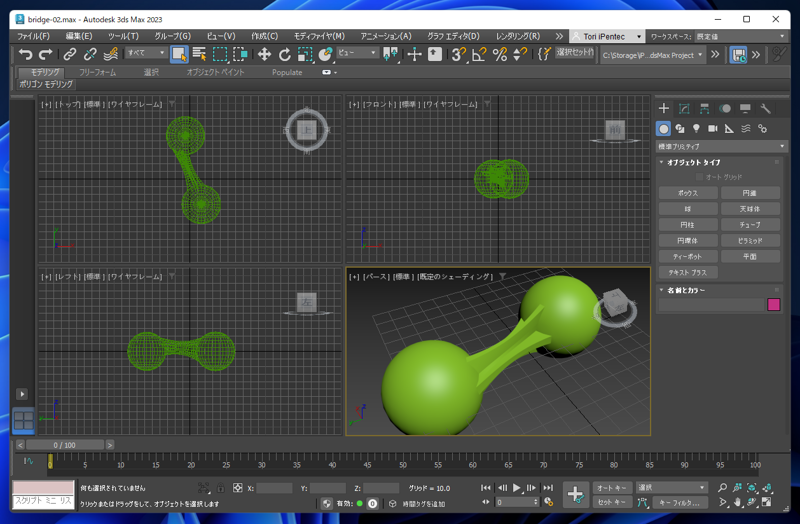The height and width of the screenshot is (524, 800).
Task: Collapse the 名前とカラー rollout
Action: tap(682, 290)
